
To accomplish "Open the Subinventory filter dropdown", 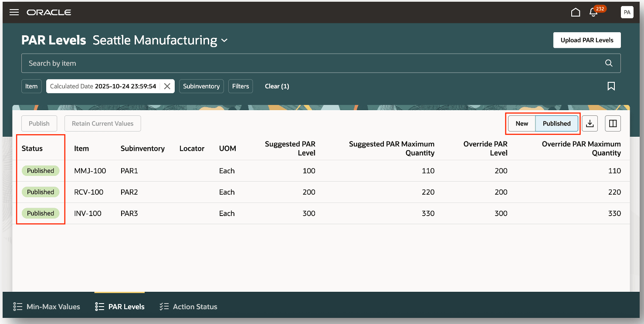I will coord(201,86).
